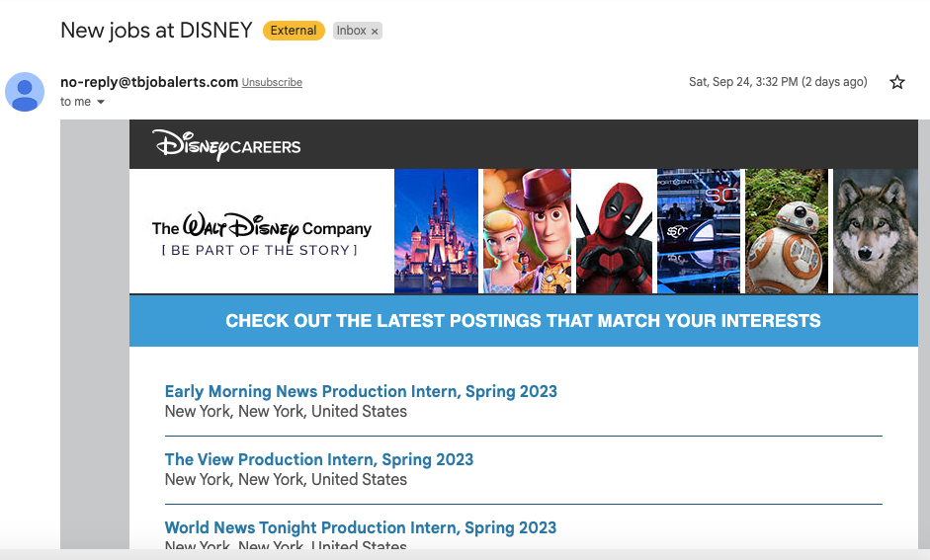The image size is (930, 560).
Task: Click 'Check out the latest postings' blue banner
Action: pos(523,321)
